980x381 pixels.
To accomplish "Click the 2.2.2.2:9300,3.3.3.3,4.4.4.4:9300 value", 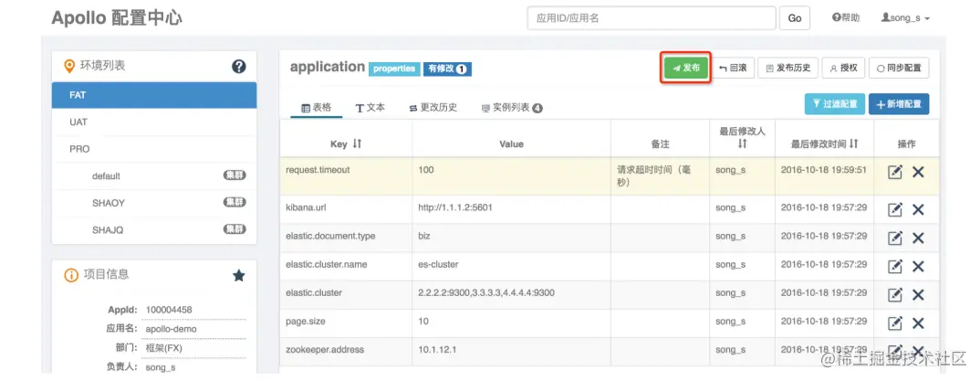I will coord(486,292).
